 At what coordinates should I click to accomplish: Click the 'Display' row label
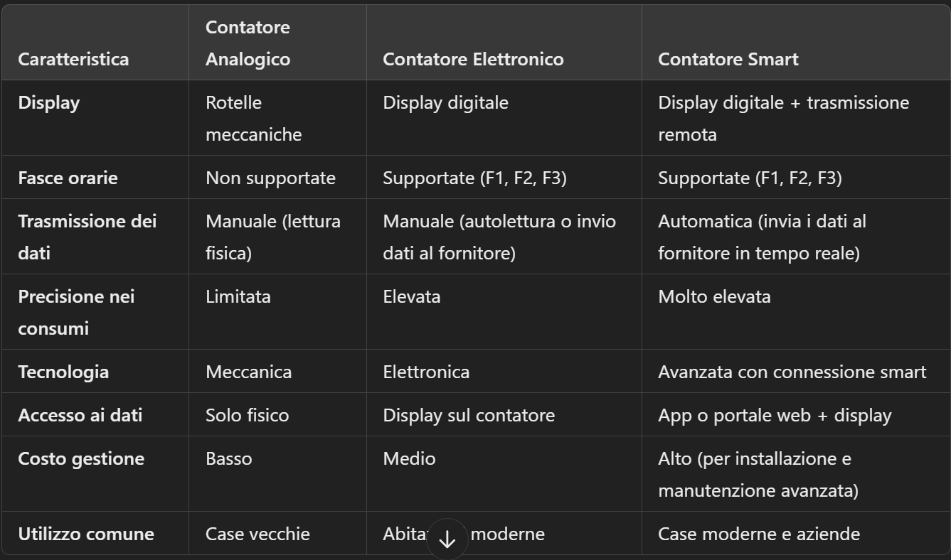[48, 103]
